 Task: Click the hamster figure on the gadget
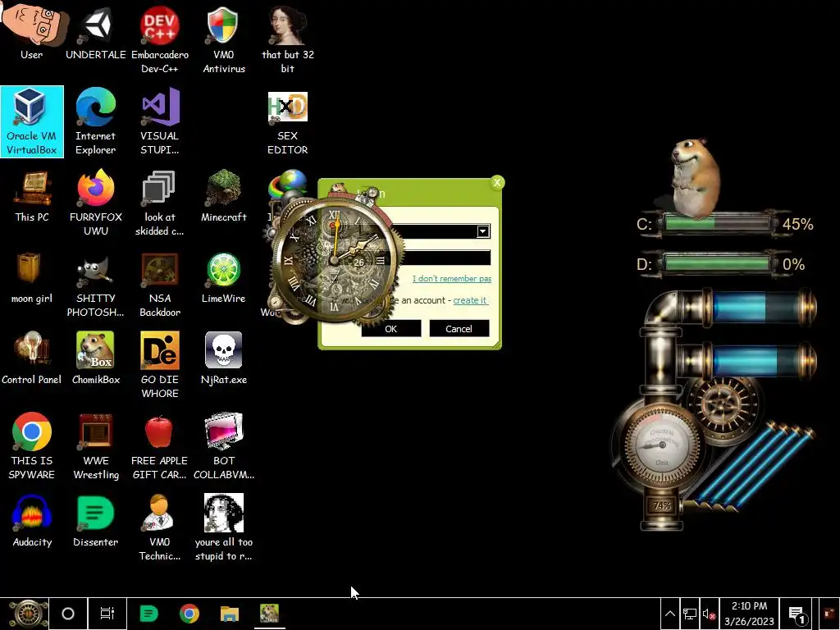coord(695,178)
